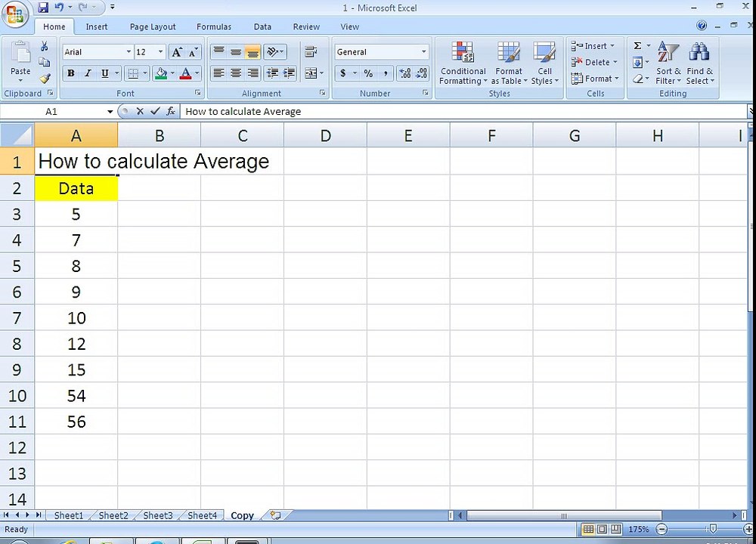Align text left
Image resolution: width=756 pixels, height=544 pixels.
click(219, 73)
